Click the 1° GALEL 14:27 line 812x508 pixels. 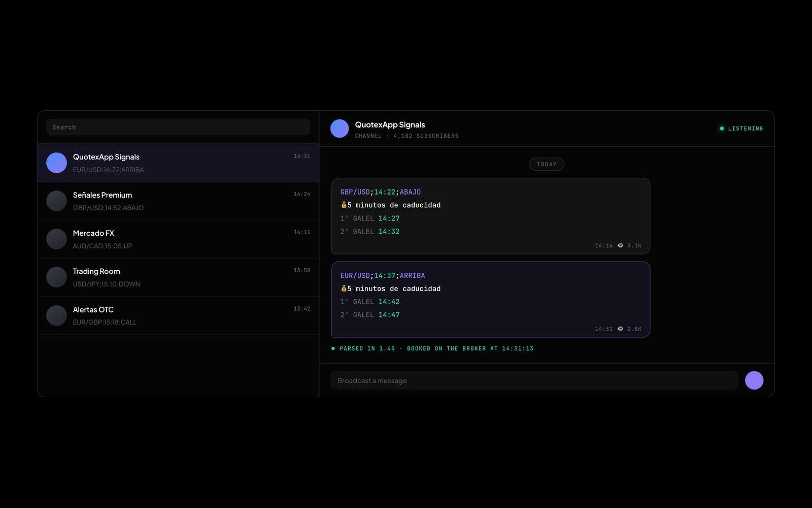[370, 218]
